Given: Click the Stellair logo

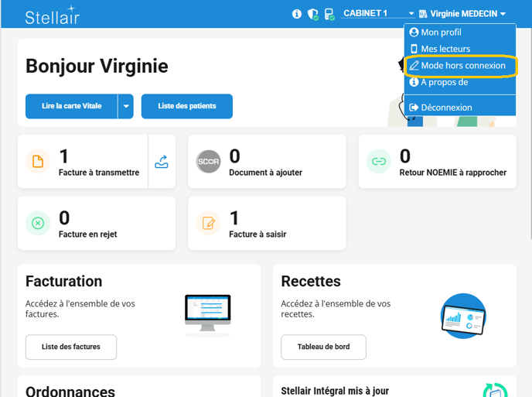Looking at the screenshot, I should point(52,15).
